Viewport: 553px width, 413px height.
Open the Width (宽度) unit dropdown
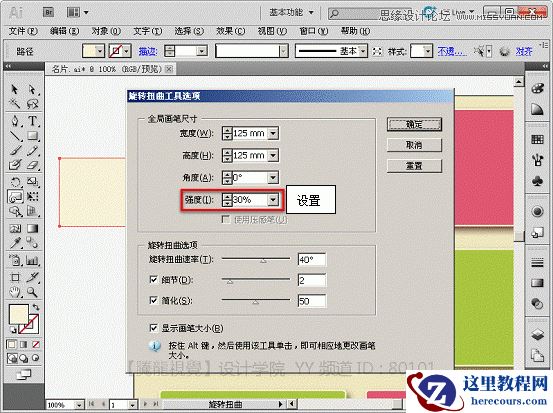pyautogui.click(x=273, y=134)
